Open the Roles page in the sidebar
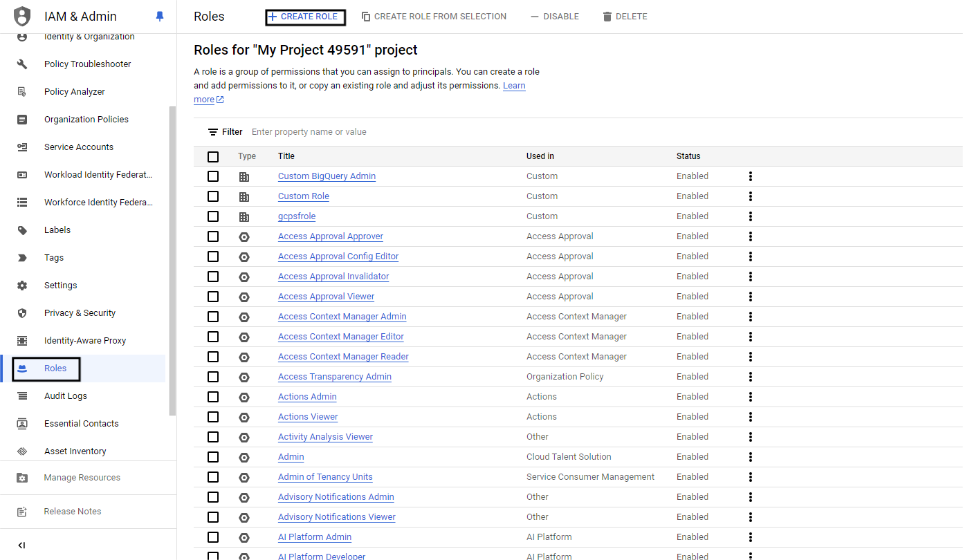The height and width of the screenshot is (560, 963). coord(84,368)
